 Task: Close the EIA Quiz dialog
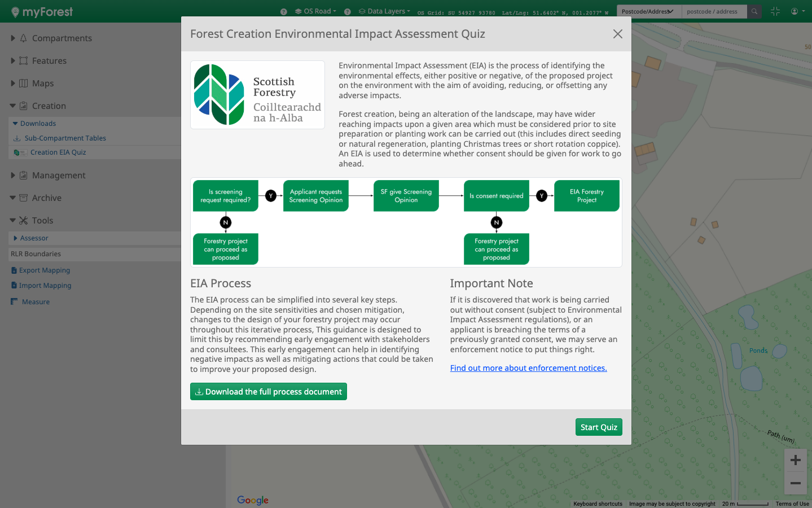pos(617,34)
